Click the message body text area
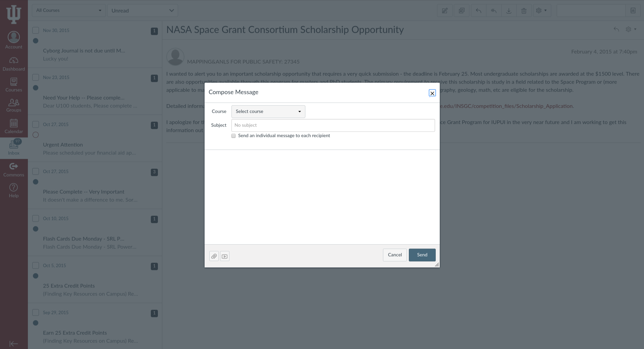The height and width of the screenshot is (349, 644). pos(322,197)
